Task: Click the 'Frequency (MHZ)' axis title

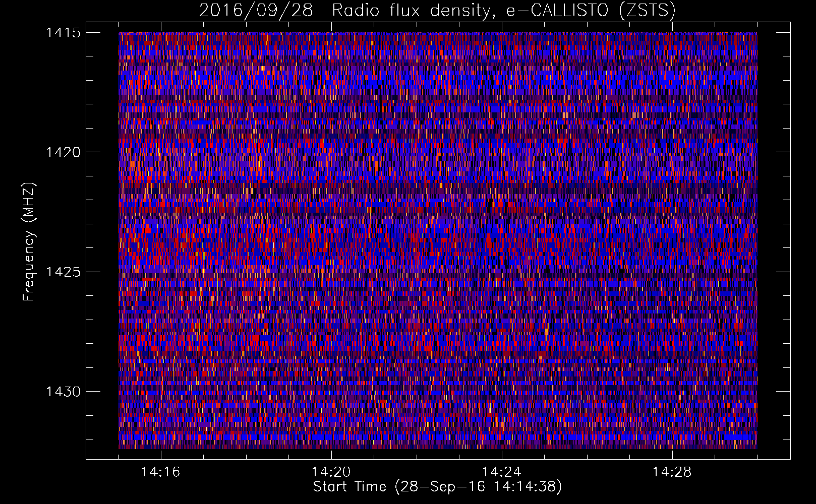Action: (x=29, y=242)
